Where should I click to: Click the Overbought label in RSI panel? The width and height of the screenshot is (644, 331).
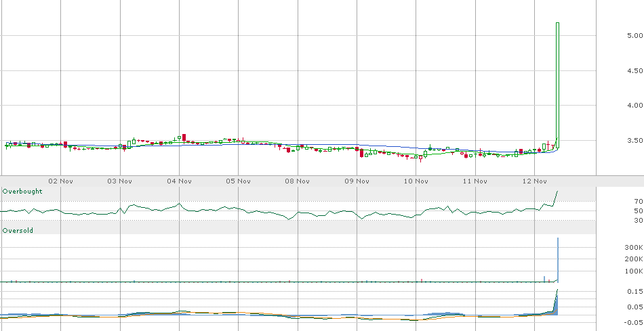click(x=22, y=191)
